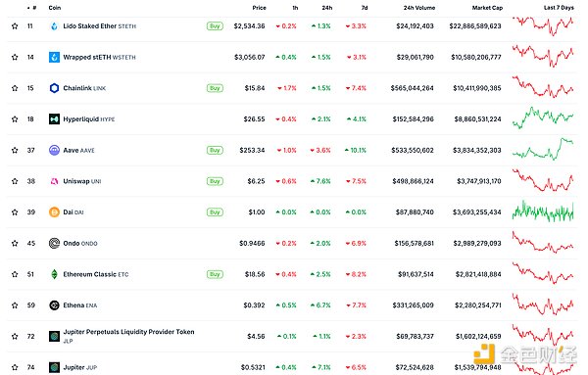Click the Ondo circular logo icon
This screenshot has width=588, height=375.
click(54, 243)
